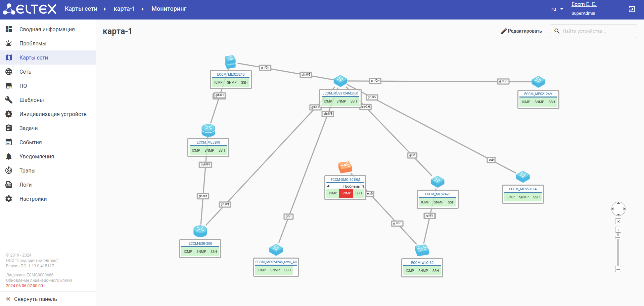Click the eth0 port label
This screenshot has width=644, height=306.
(370, 193)
